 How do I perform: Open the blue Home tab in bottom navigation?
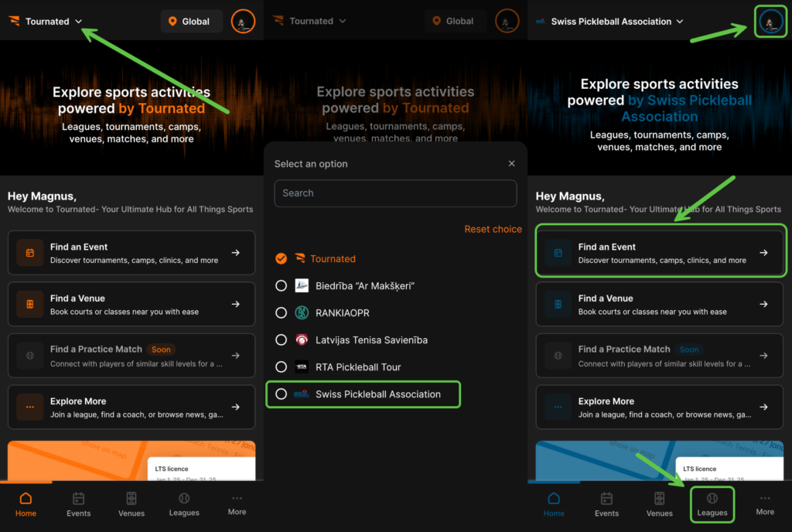pos(554,505)
